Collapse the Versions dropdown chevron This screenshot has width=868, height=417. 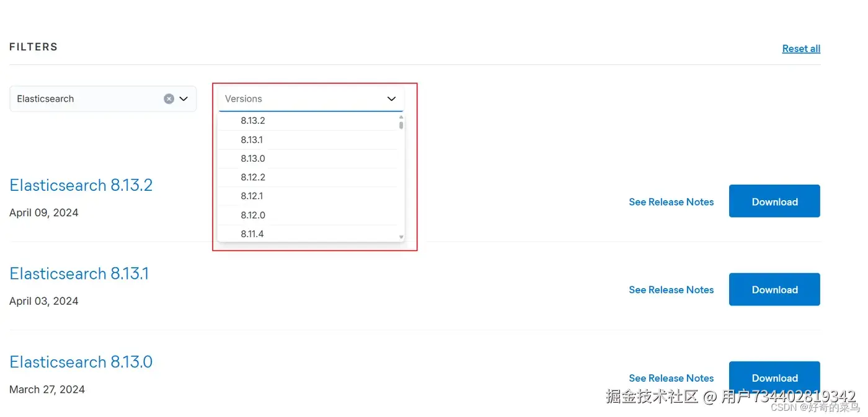[x=391, y=99]
